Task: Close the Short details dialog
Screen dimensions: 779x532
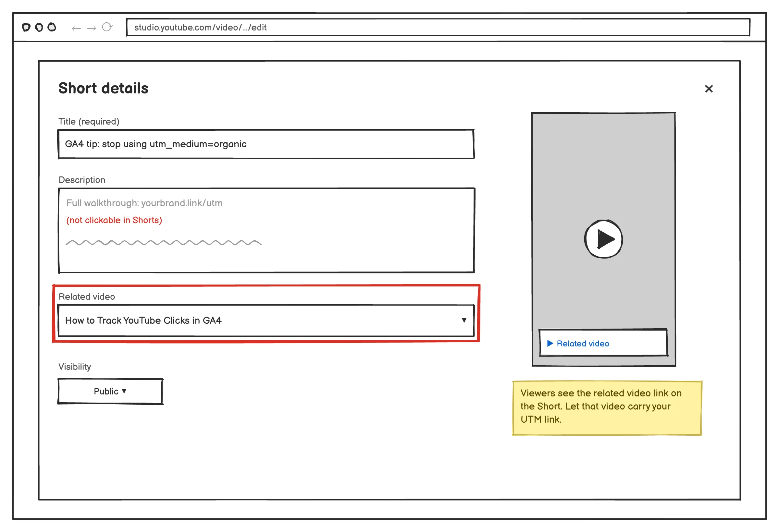Action: [709, 89]
